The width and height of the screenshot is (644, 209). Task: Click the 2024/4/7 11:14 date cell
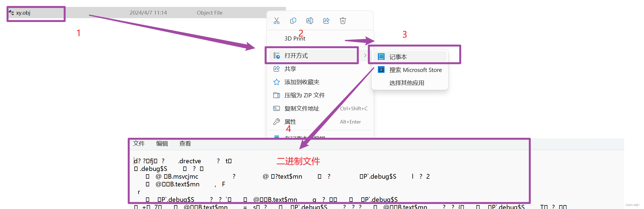148,13
